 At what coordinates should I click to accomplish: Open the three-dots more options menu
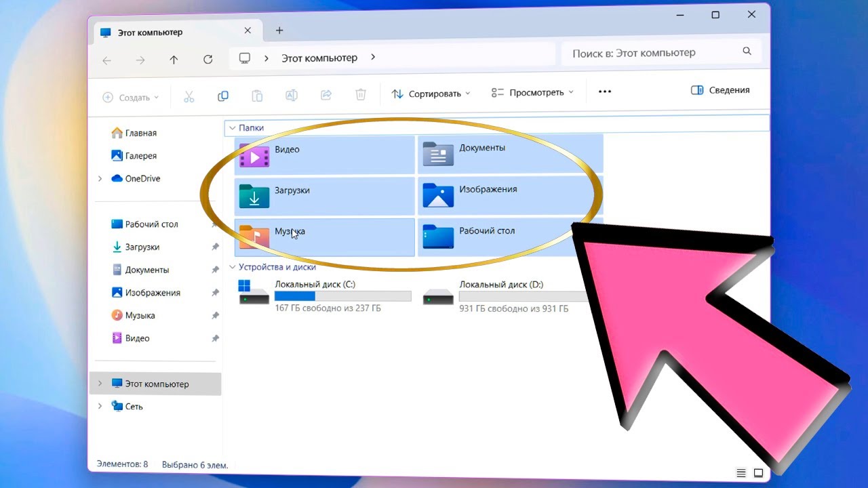pyautogui.click(x=605, y=91)
